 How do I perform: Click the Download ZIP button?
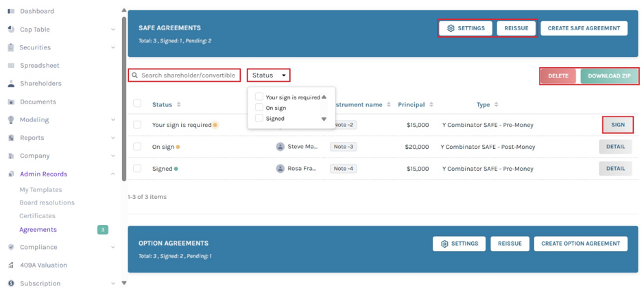[x=609, y=76]
